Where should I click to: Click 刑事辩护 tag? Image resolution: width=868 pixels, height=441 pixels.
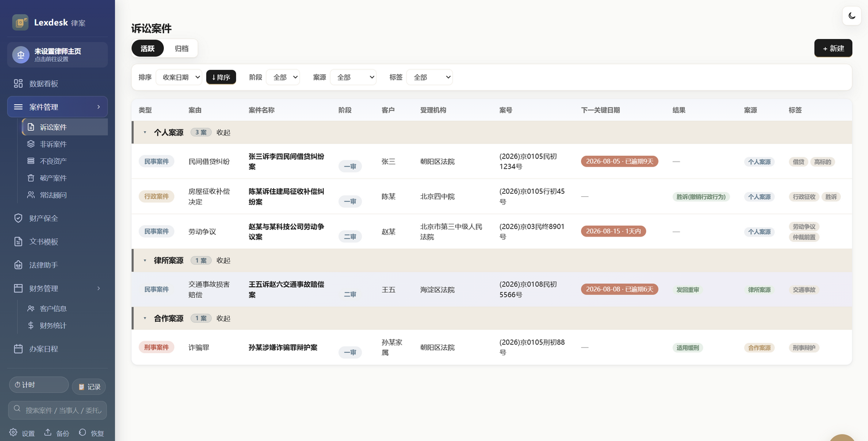click(x=804, y=348)
